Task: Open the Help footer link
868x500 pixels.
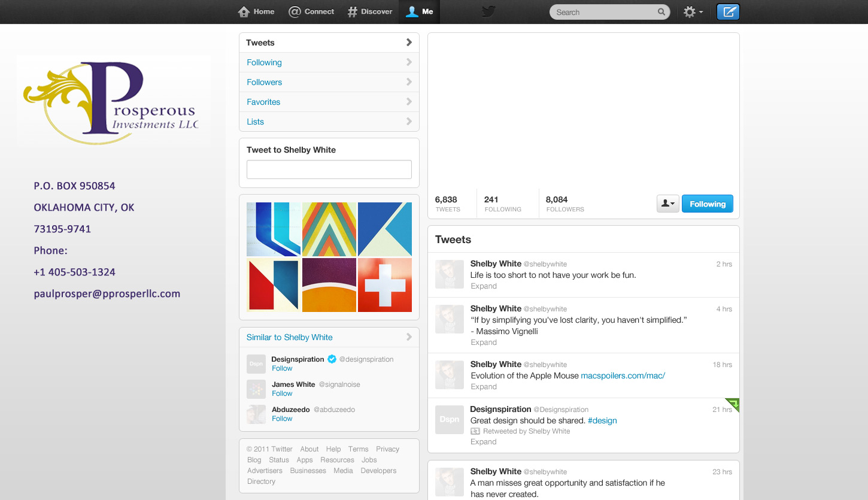Action: tap(333, 449)
